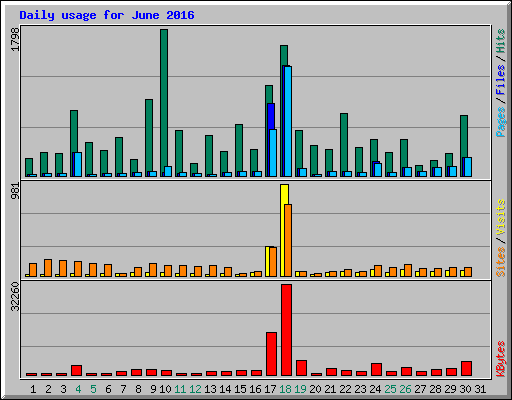Click the 1798 hits axis value
Image resolution: width=512 pixels, height=400 pixels.
click(x=15, y=40)
